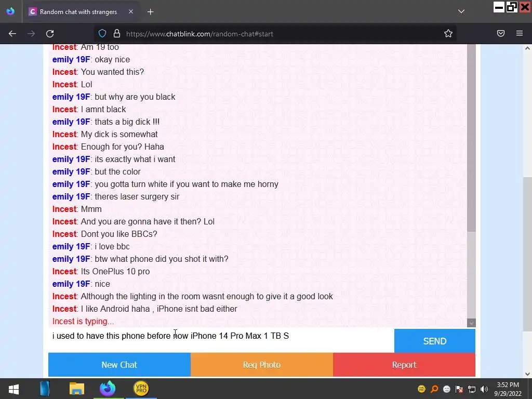Bookmark this page with star icon
The width and height of the screenshot is (532, 399).
(x=448, y=34)
